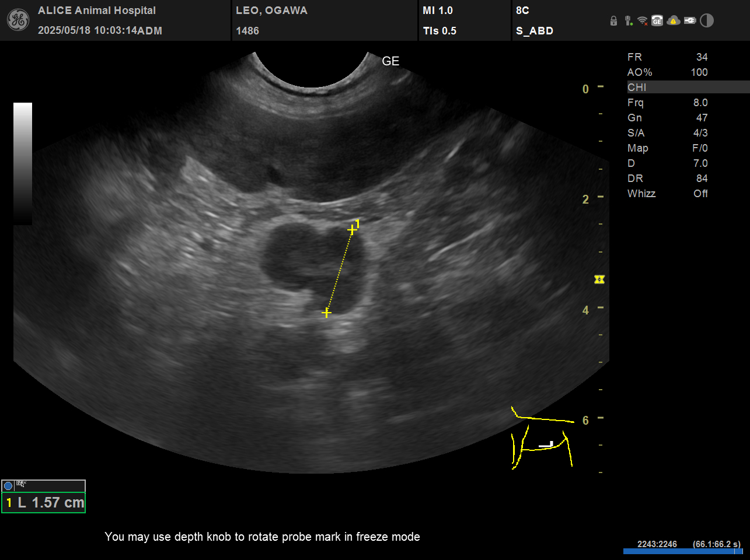Click the probe connection status icon
The height and width of the screenshot is (560, 750).
(x=628, y=21)
